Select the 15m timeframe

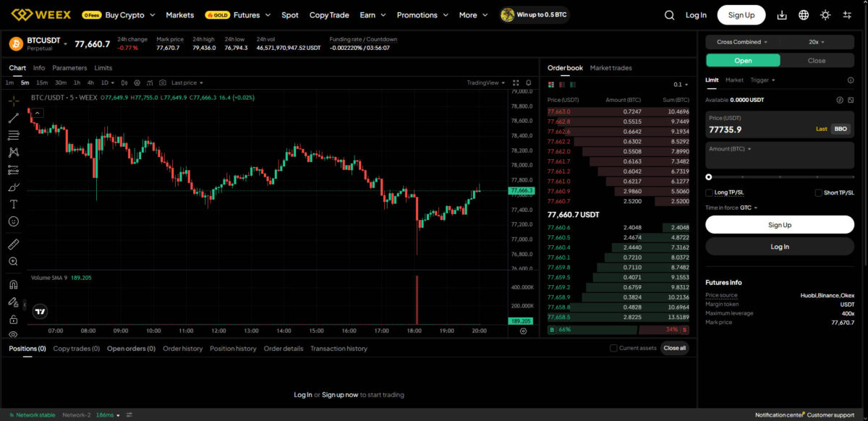tap(42, 82)
